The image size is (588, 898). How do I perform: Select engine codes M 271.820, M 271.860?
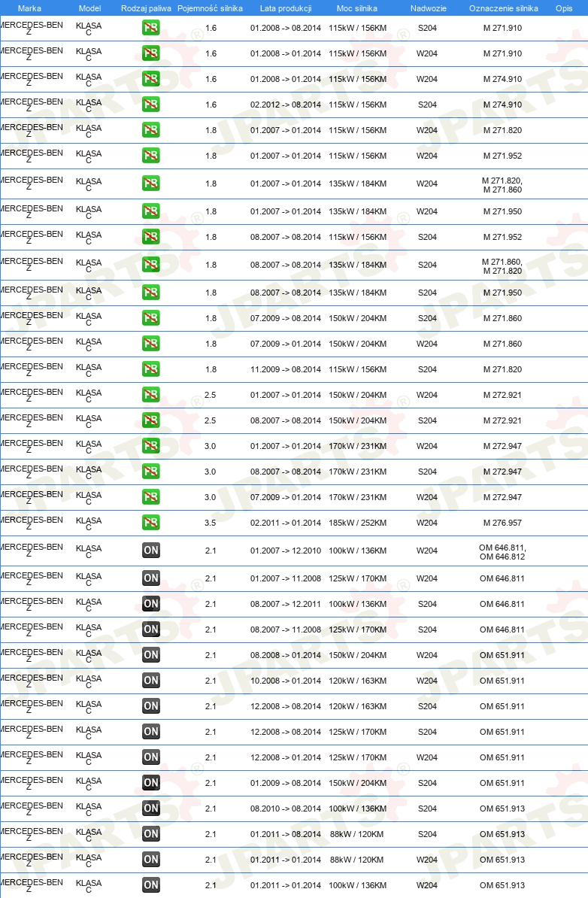coord(503,185)
